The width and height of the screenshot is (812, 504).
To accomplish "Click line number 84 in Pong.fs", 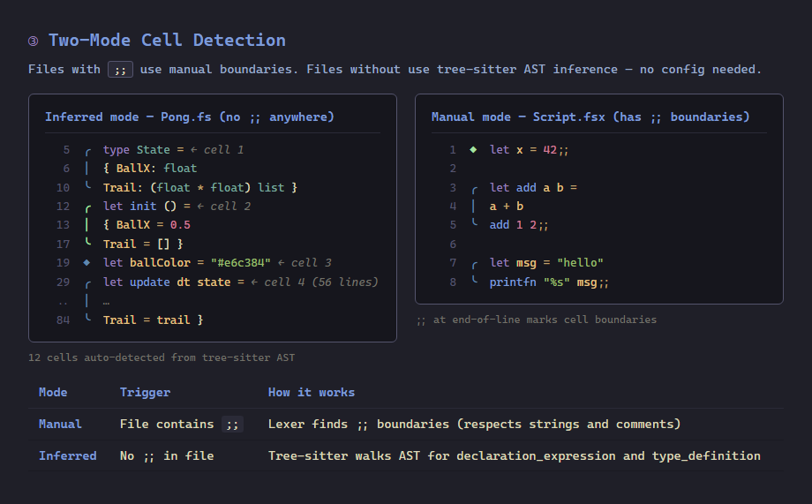I will click(64, 320).
